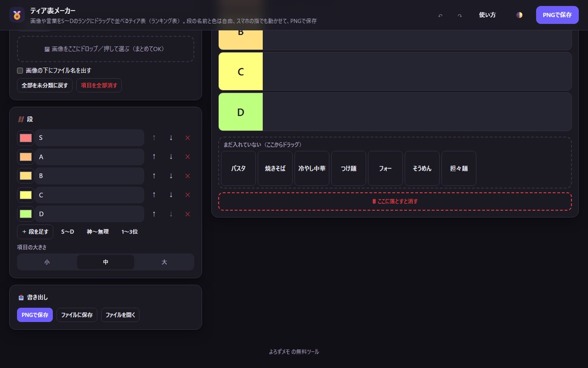Move tier A down
The image size is (588, 368).
pyautogui.click(x=171, y=156)
